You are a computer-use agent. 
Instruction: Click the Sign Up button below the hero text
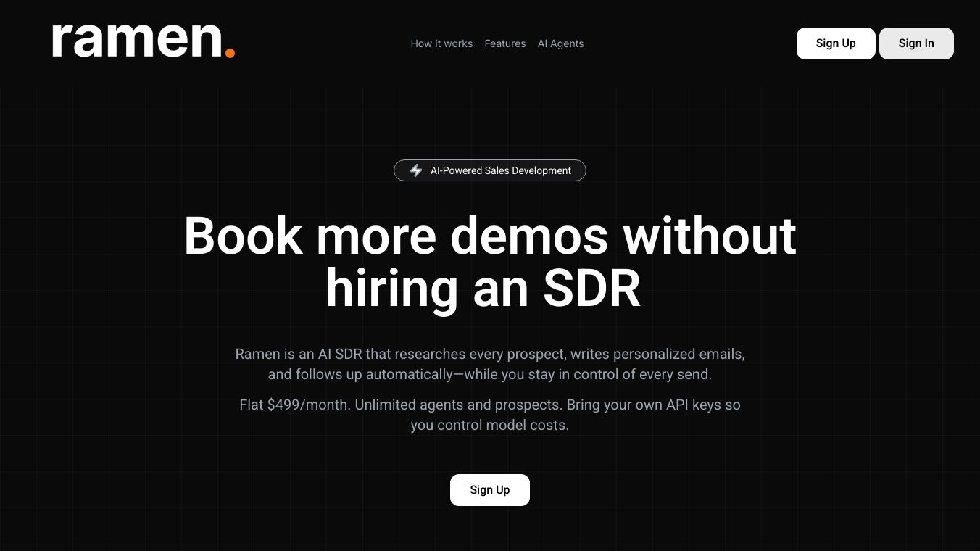click(x=490, y=490)
